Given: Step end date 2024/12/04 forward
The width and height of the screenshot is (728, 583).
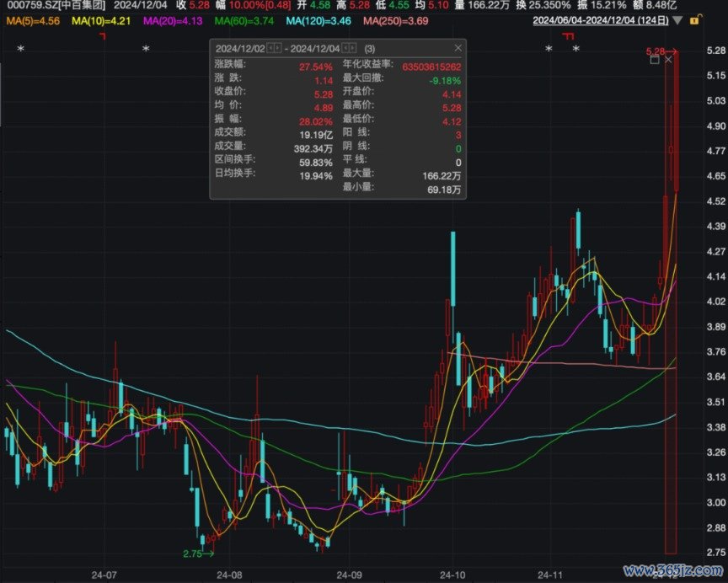Looking at the screenshot, I should pos(353,48).
